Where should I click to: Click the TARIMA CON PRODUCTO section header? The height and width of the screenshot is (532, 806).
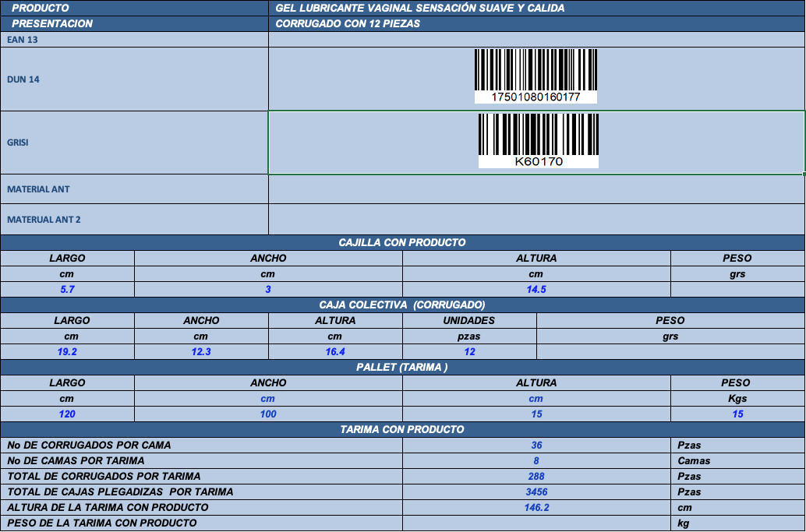pos(402,429)
